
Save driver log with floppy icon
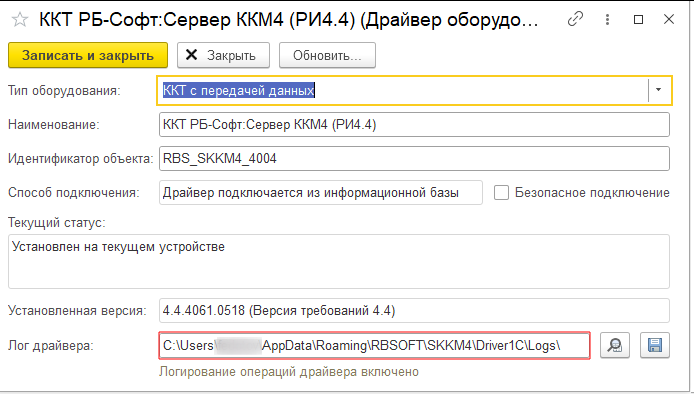(x=655, y=345)
